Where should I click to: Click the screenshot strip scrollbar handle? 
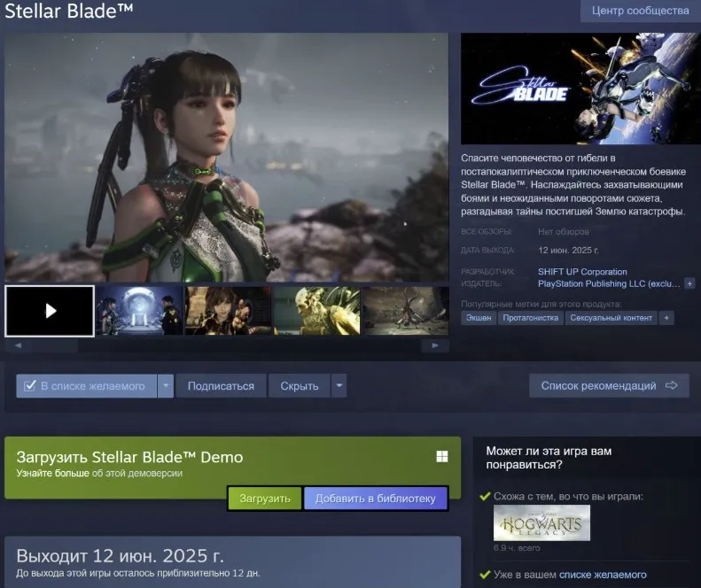[55, 345]
